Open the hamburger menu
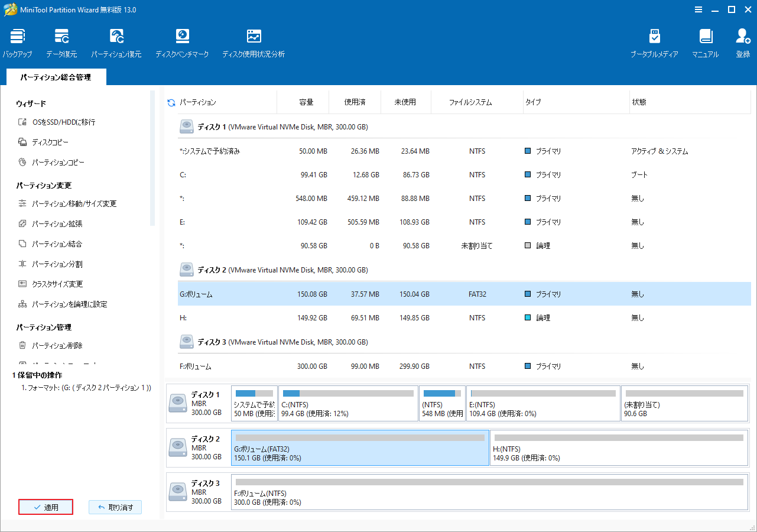757x532 pixels. [x=698, y=9]
